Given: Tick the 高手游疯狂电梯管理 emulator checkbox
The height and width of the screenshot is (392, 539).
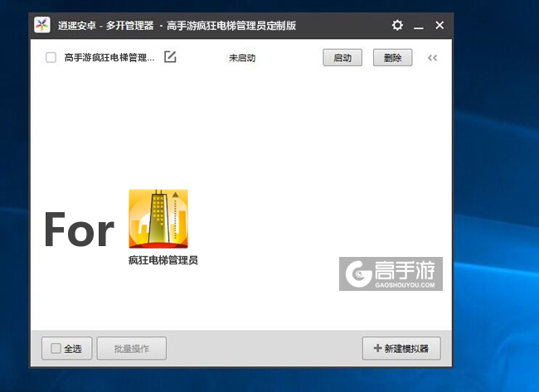Looking at the screenshot, I should [x=51, y=57].
